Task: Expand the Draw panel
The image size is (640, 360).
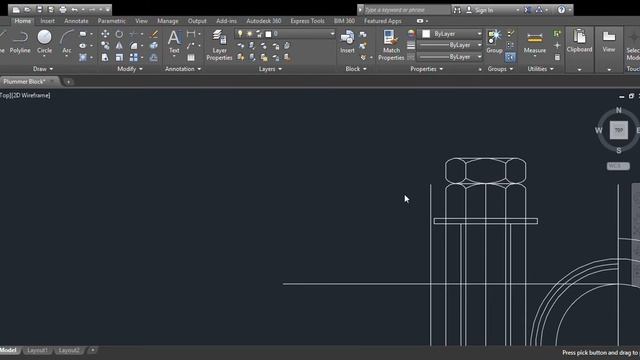Action: 43,69
